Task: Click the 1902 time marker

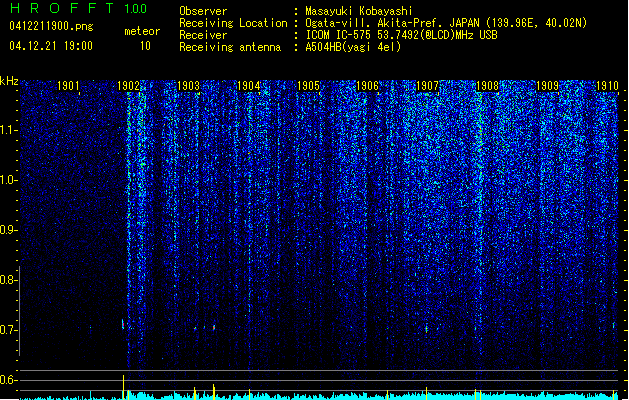Action: click(128, 85)
